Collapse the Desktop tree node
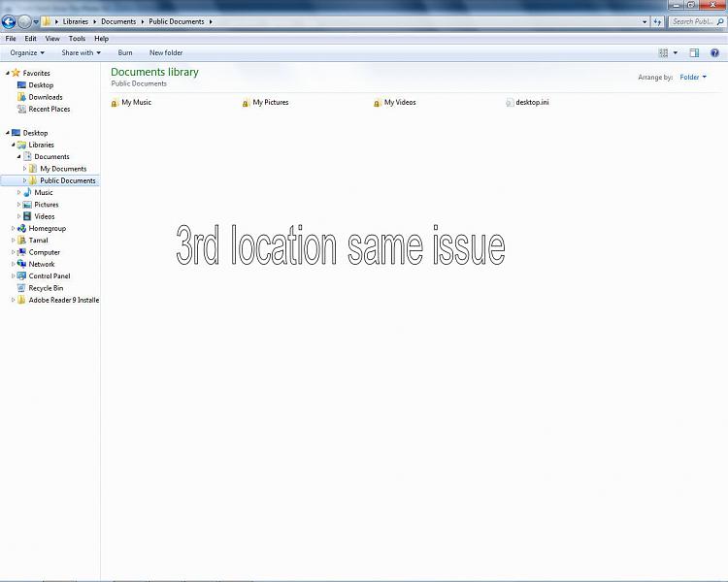Image resolution: width=728 pixels, height=582 pixels. [8, 133]
